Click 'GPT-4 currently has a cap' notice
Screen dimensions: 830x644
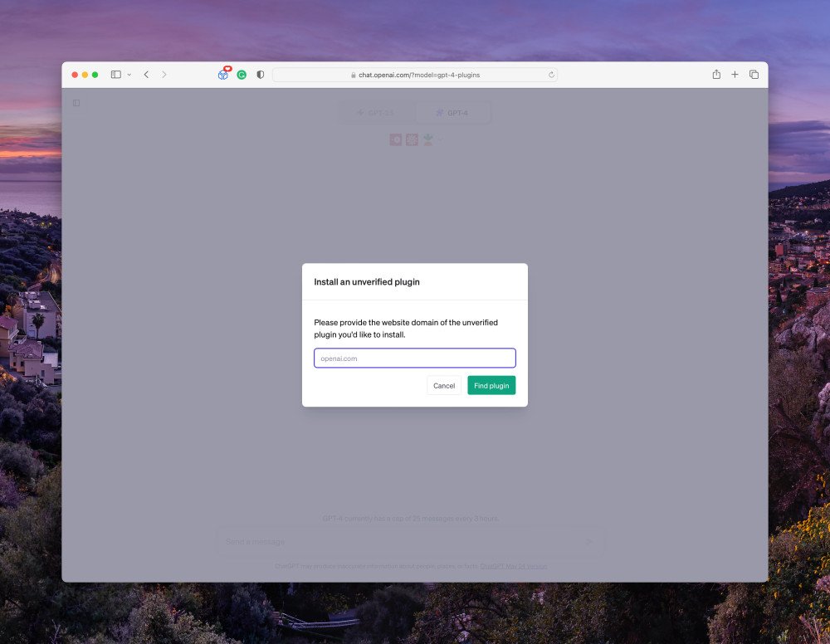(x=411, y=518)
